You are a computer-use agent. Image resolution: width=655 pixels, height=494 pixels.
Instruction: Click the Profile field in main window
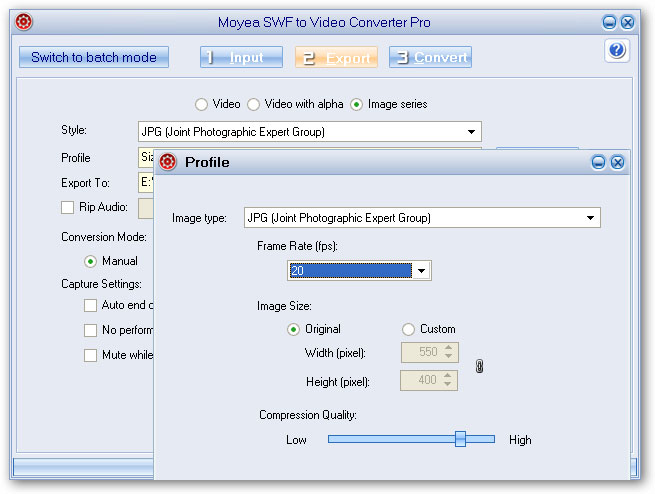(x=146, y=157)
